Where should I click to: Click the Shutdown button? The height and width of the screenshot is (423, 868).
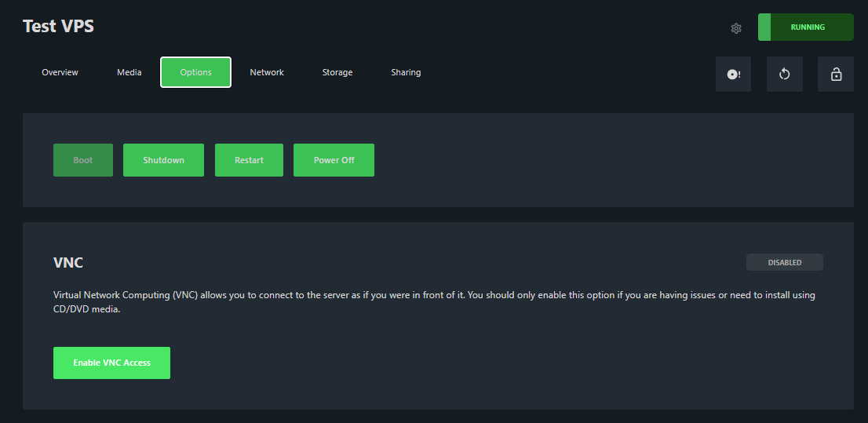coord(163,160)
